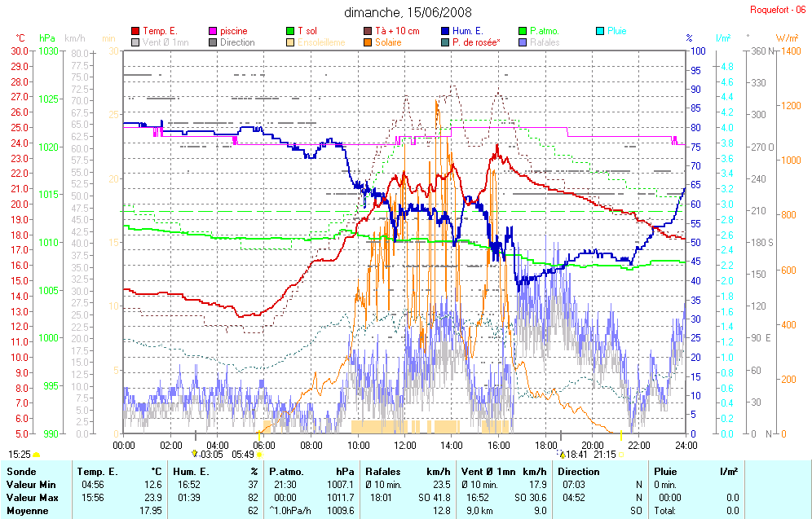This screenshot has height=519, width=812.
Task: Click the red Temp. E. legend swatch
Action: (135, 31)
